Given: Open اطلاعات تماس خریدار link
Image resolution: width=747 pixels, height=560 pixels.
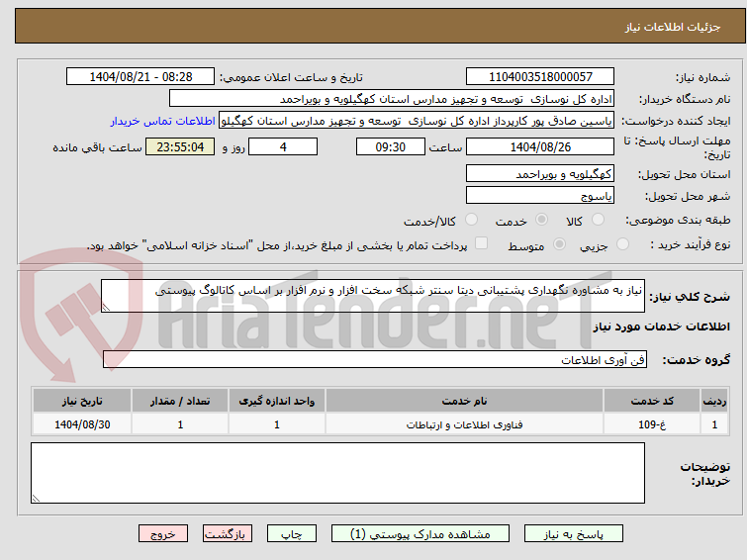Looking at the screenshot, I should point(163,121).
